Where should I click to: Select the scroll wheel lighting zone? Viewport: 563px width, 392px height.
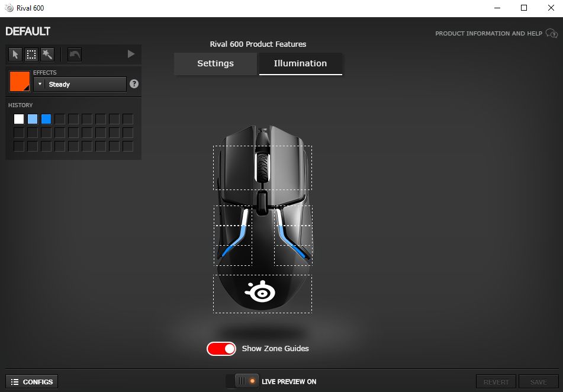point(262,168)
